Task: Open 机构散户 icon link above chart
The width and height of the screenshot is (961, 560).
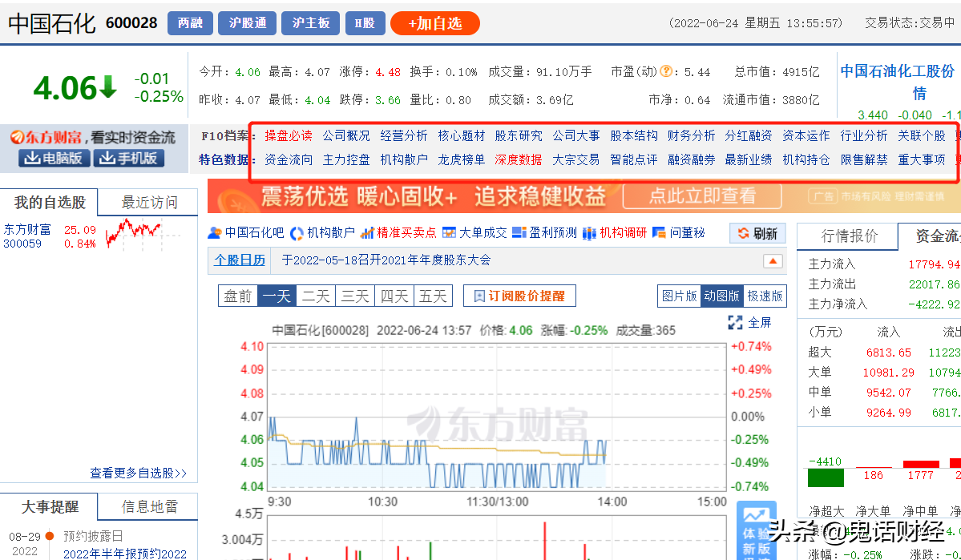Action: pos(322,233)
